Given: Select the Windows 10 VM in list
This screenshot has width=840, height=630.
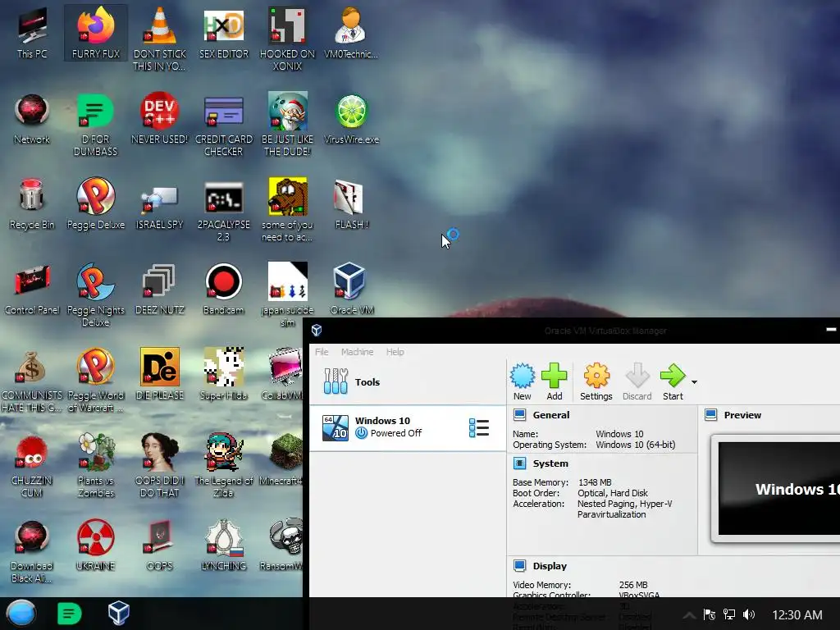Looking at the screenshot, I should click(407, 428).
